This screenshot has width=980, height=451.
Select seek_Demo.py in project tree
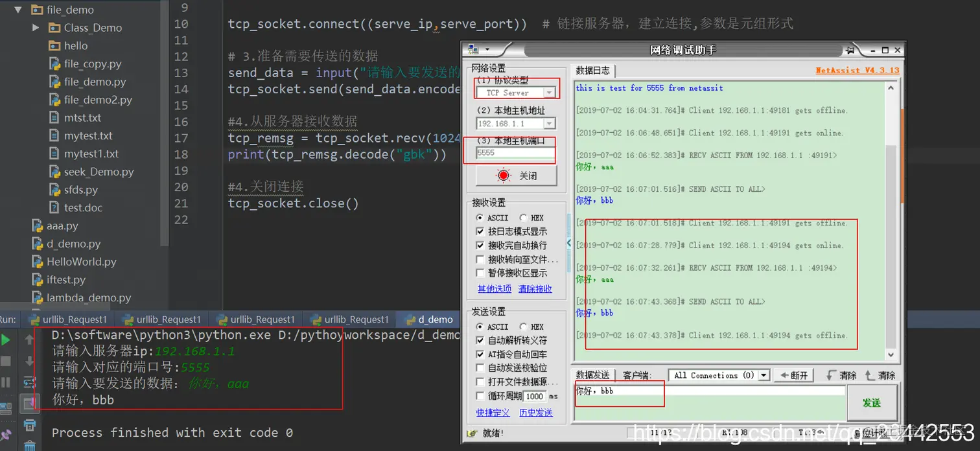pyautogui.click(x=99, y=172)
